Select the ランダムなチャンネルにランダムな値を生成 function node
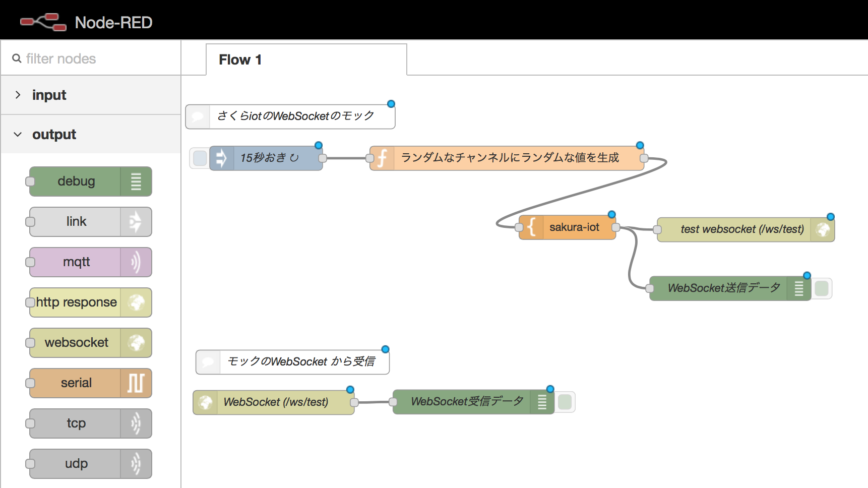The image size is (868, 488). pyautogui.click(x=507, y=158)
